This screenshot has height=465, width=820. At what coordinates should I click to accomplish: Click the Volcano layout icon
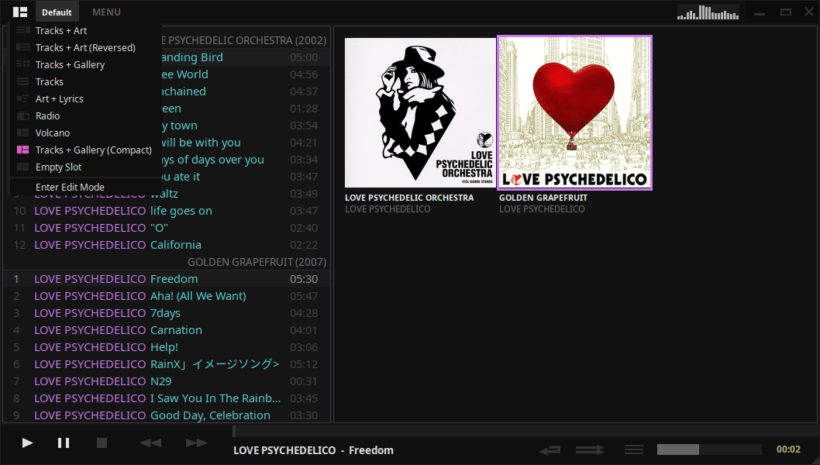click(22, 132)
